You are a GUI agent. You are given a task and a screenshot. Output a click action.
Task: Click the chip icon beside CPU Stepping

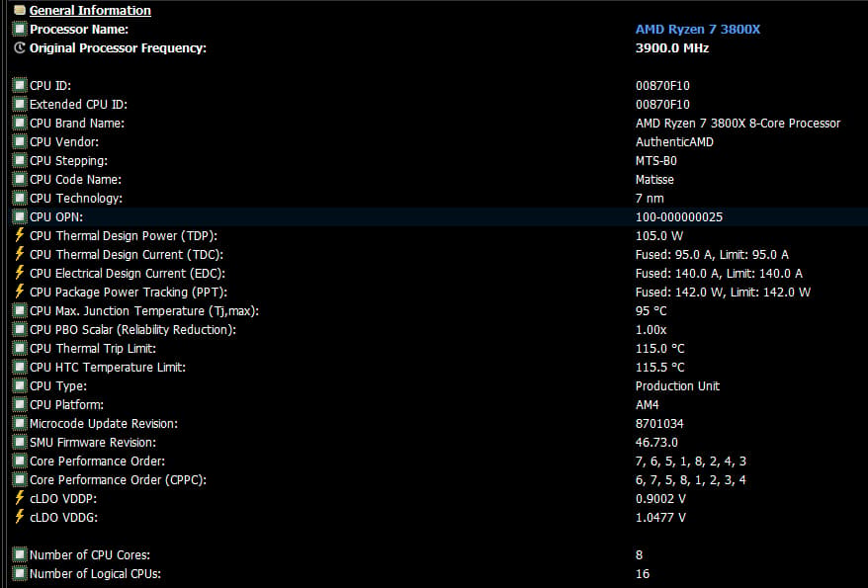pyautogui.click(x=20, y=160)
